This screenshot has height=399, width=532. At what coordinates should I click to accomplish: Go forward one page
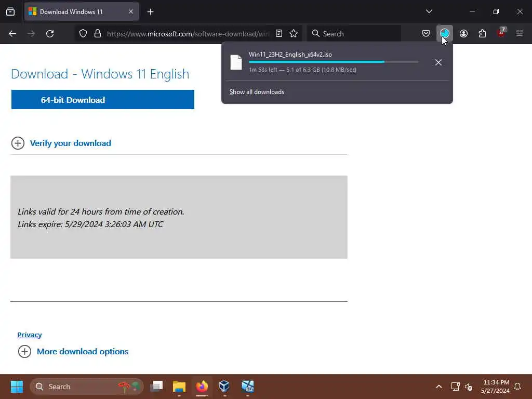point(31,34)
